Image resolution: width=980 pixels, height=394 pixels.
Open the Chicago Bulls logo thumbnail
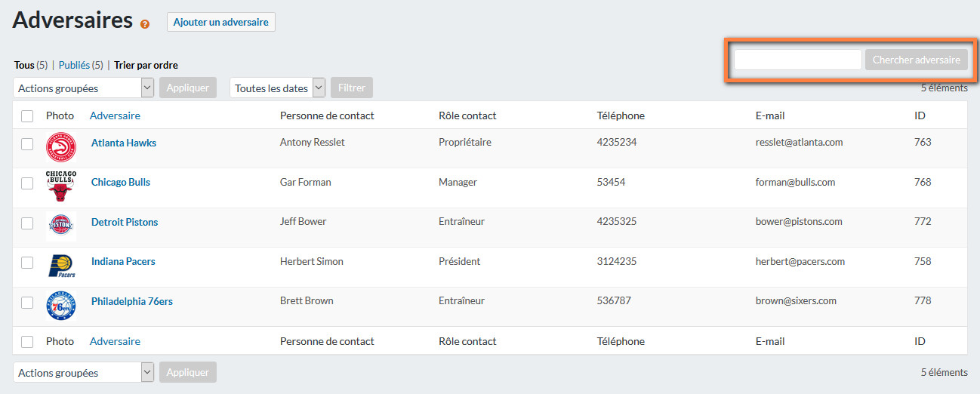click(x=61, y=186)
